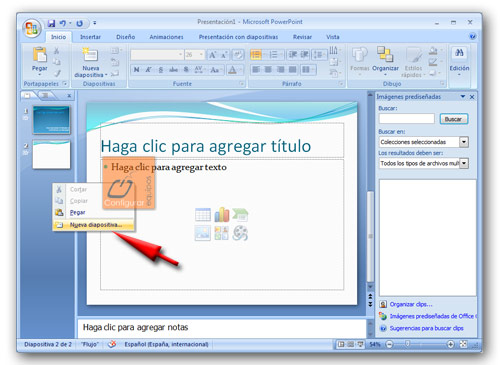Increase font size with grow font icon

coord(213,55)
